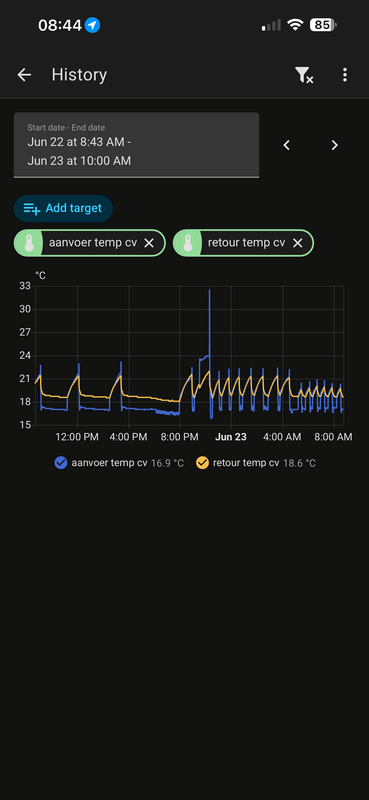The width and height of the screenshot is (369, 800).
Task: Open the three-dot overflow menu
Action: click(x=345, y=75)
